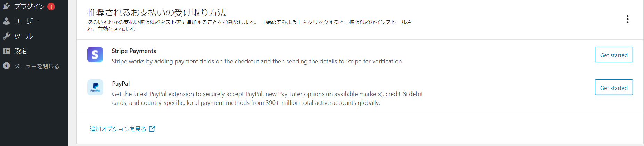Click the ツール wrench icon
644x146 pixels.
click(6, 36)
